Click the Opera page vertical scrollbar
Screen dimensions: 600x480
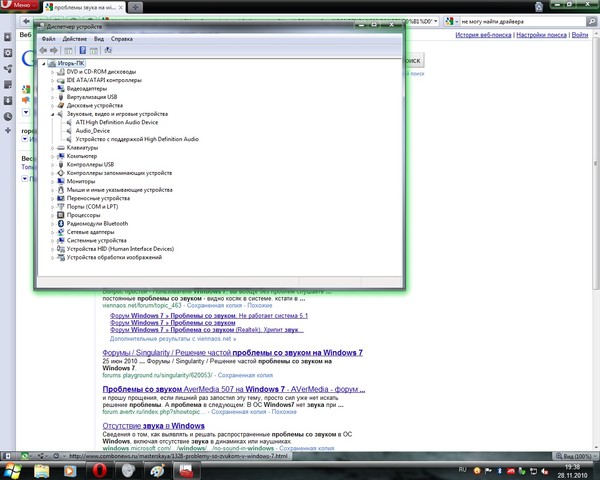click(596, 161)
